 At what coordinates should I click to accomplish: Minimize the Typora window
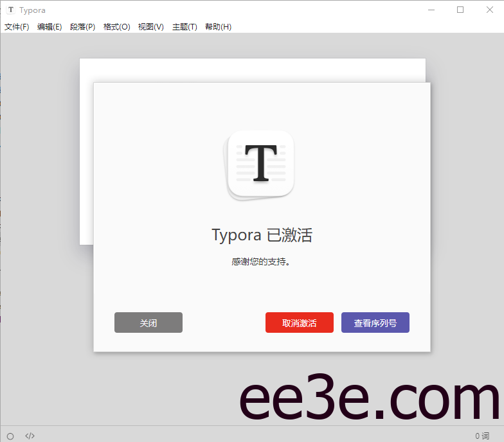coord(431,10)
